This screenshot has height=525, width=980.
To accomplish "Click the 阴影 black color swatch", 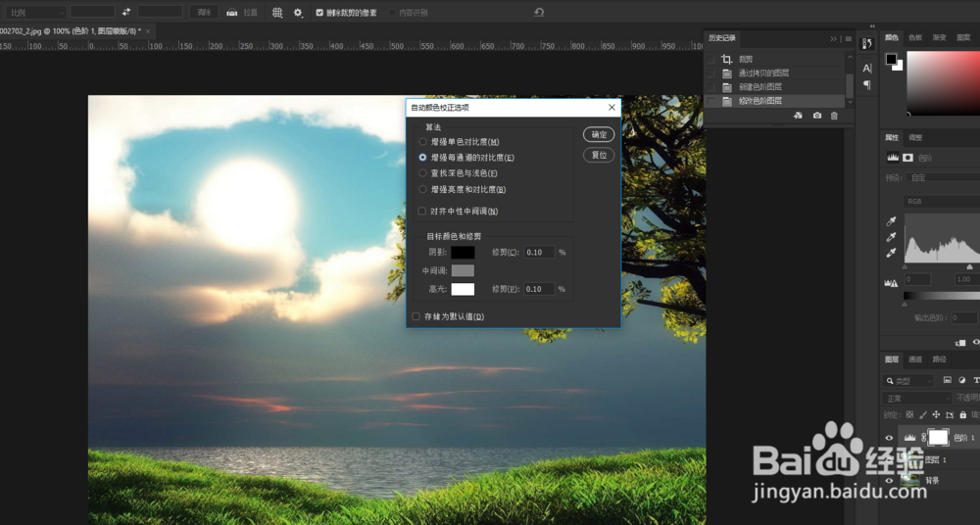I will tap(463, 252).
